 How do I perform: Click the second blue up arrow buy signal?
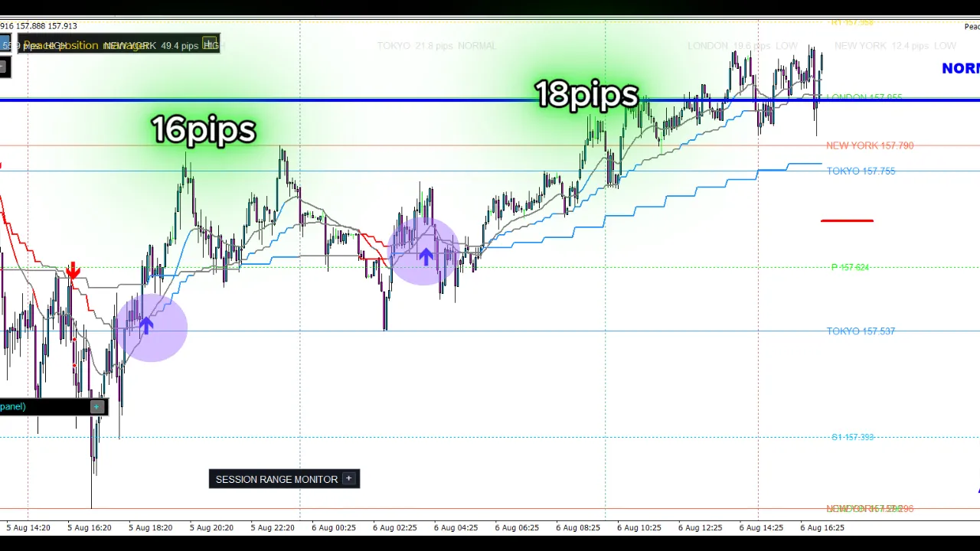pyautogui.click(x=426, y=256)
